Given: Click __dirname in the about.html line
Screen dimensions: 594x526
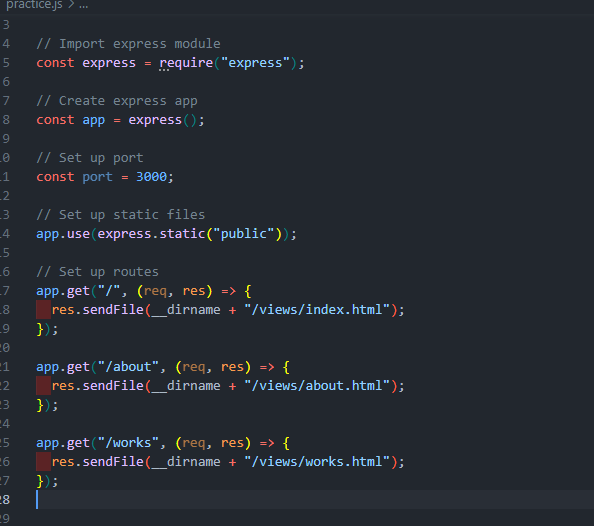Looking at the screenshot, I should pos(186,386).
